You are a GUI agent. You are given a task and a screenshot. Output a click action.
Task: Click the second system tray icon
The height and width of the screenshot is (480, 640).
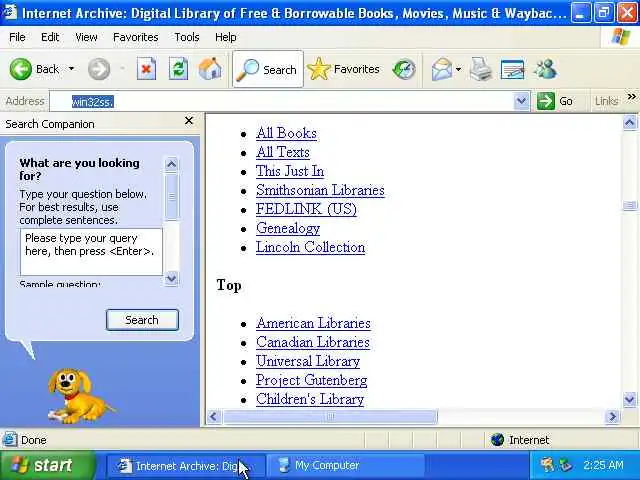click(x=565, y=465)
